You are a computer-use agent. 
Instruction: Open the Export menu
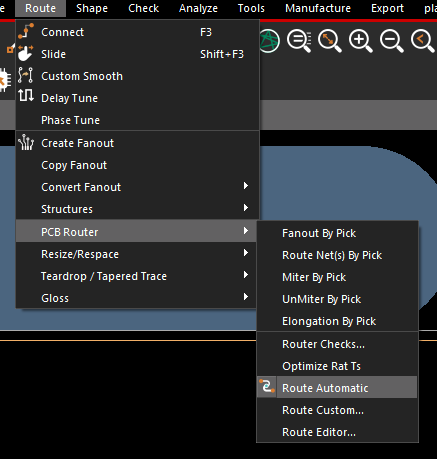(x=387, y=8)
